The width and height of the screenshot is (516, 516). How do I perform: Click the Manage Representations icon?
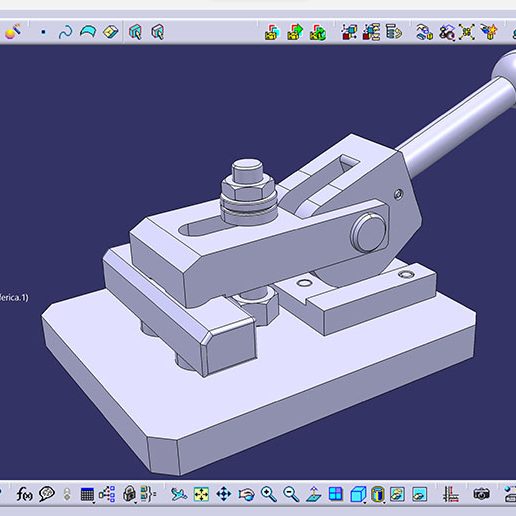(x=424, y=32)
